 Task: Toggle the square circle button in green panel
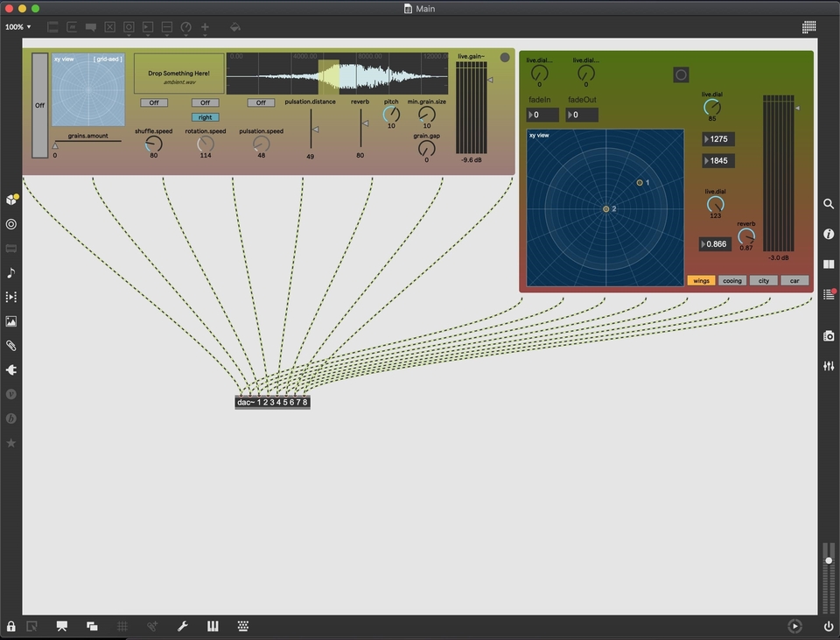pyautogui.click(x=681, y=75)
